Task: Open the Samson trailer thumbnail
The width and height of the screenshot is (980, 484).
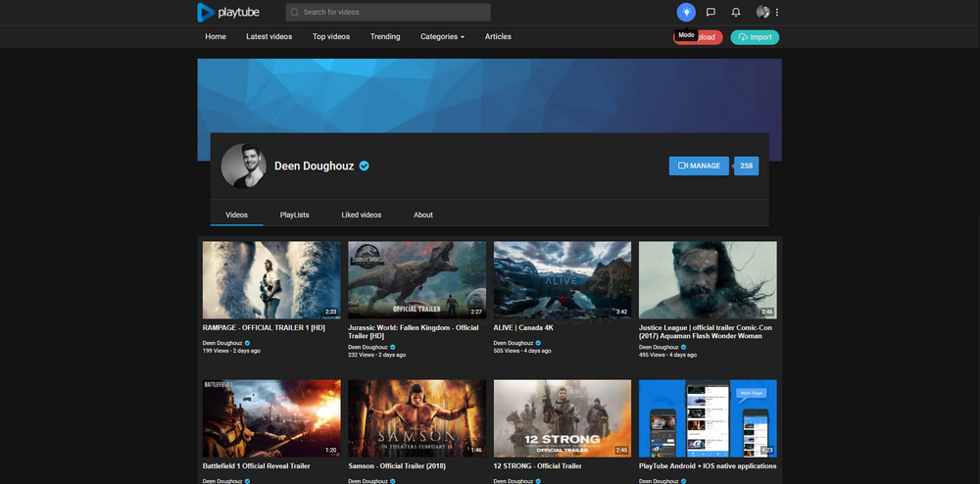Action: pyautogui.click(x=416, y=418)
